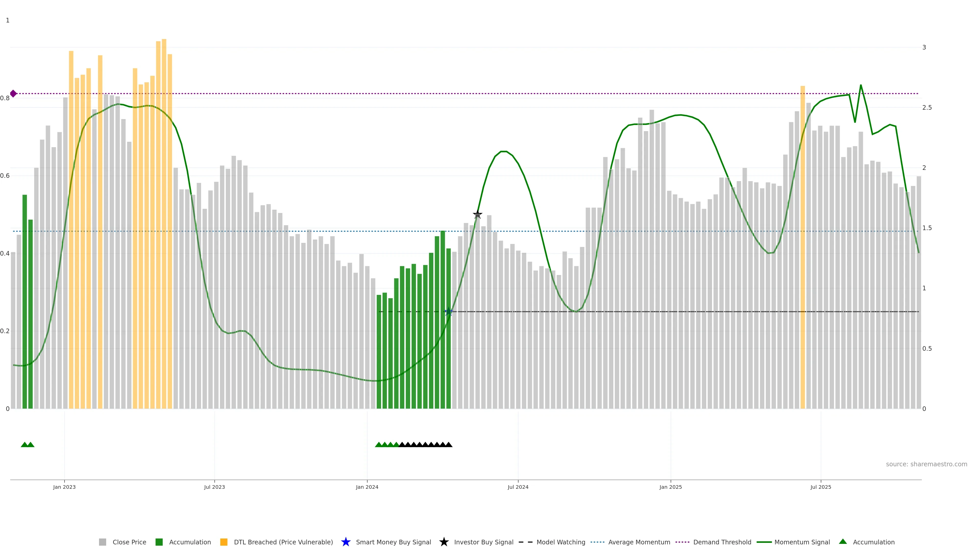Click the Jul 2024 x-axis label
The width and height of the screenshot is (980, 551).
pyautogui.click(x=518, y=487)
